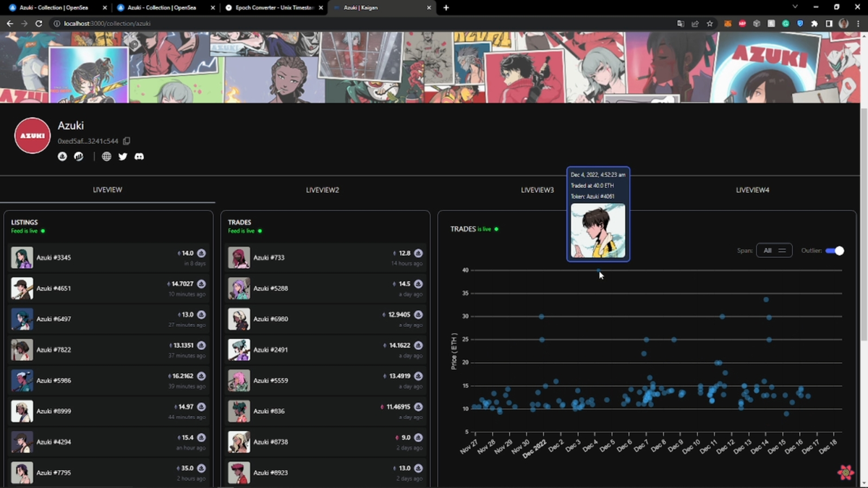
Task: Open the Azuki #5559 trade row
Action: click(x=325, y=380)
